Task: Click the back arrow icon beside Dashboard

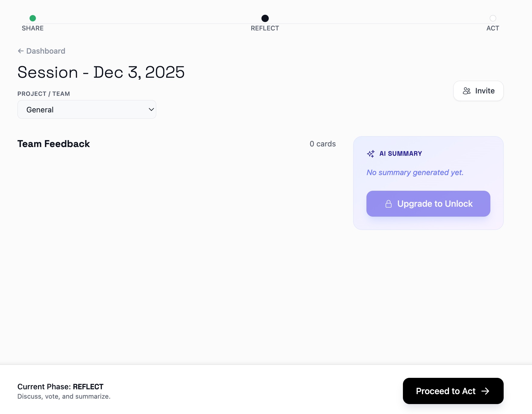Action: (x=21, y=51)
